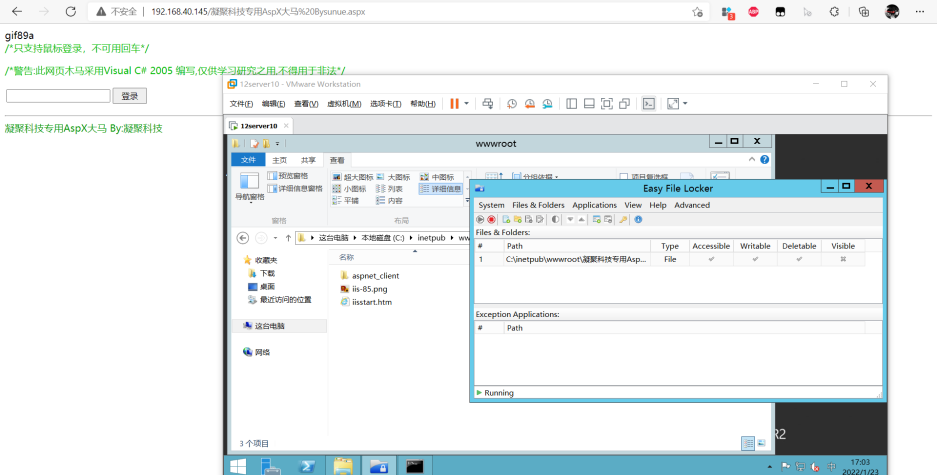Click the Move Up arrow icon in Easy File Locker
Screen dimensions: 937x475
[x=581, y=219]
